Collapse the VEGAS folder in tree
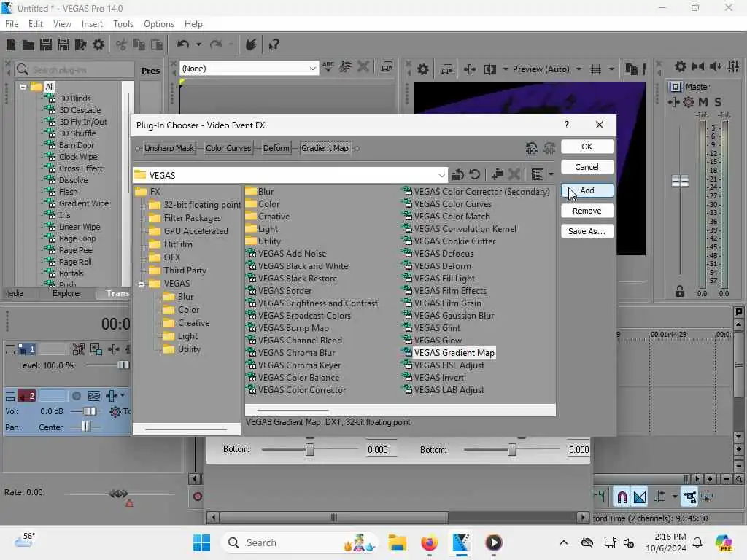Viewport: 747px width, 560px height. [141, 284]
